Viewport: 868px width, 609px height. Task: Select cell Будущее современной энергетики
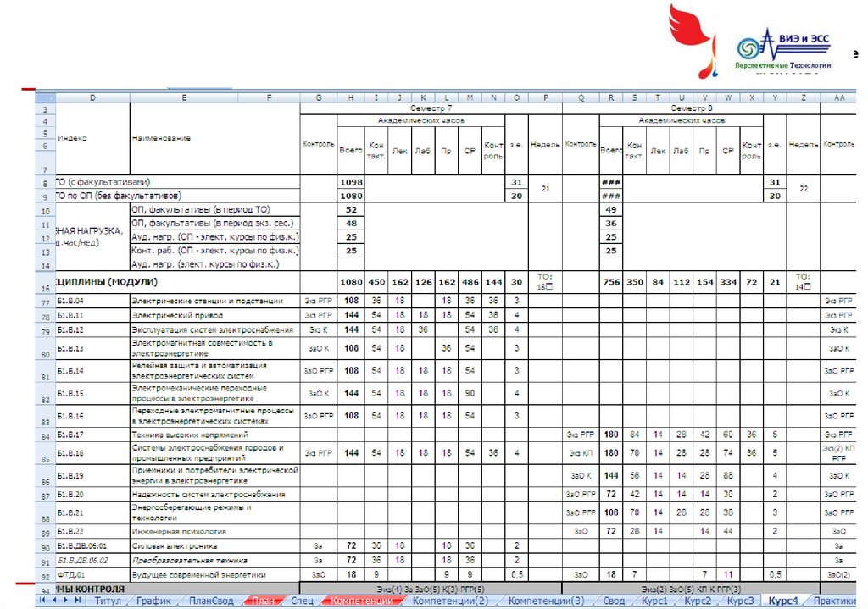[214, 575]
